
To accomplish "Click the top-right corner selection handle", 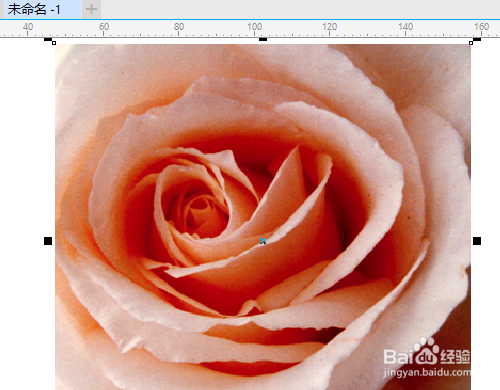I will pos(477,39).
